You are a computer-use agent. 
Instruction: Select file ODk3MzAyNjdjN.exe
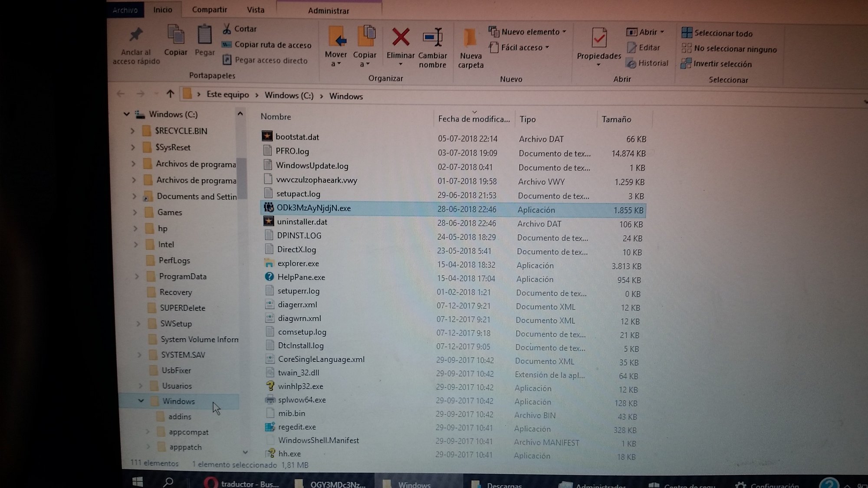click(x=453, y=209)
